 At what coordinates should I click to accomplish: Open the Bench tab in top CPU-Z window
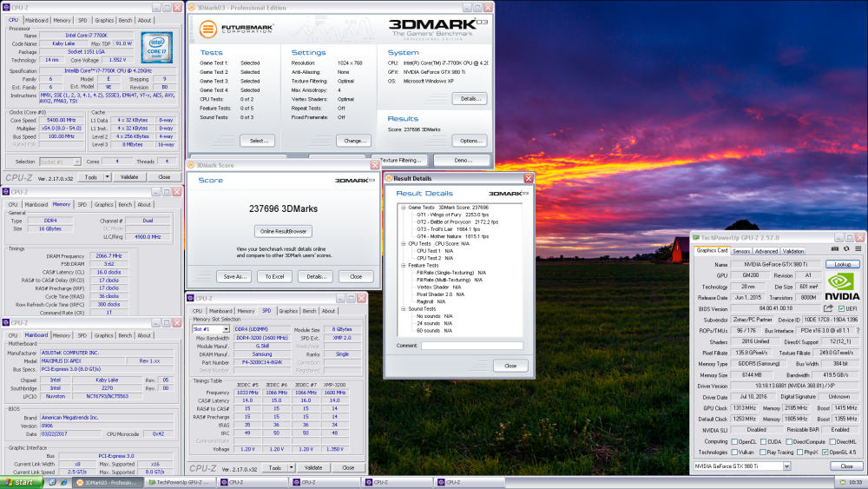(124, 20)
